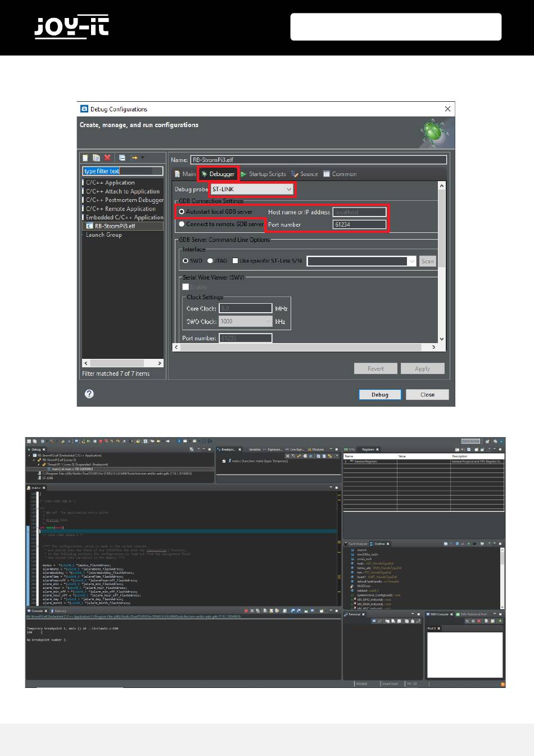The image size is (534, 756).
Task: Click the type filter text field
Action: (x=123, y=171)
